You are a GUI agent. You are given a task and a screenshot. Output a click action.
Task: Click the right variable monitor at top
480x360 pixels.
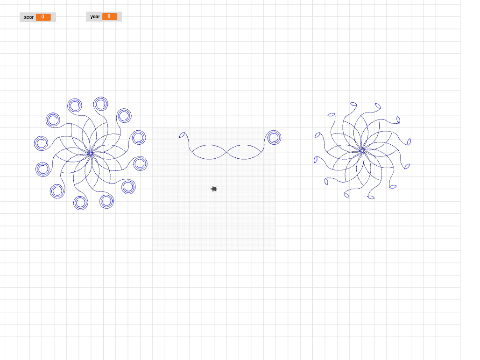tap(104, 17)
